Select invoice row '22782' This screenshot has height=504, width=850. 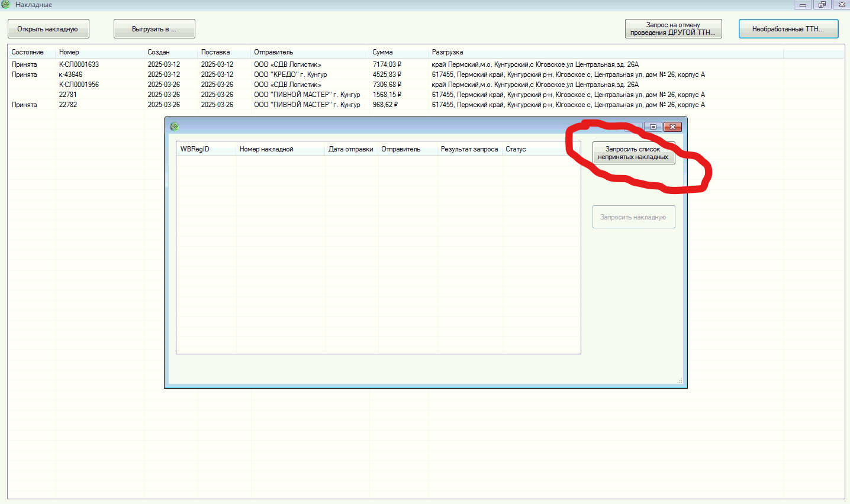[x=426, y=105]
